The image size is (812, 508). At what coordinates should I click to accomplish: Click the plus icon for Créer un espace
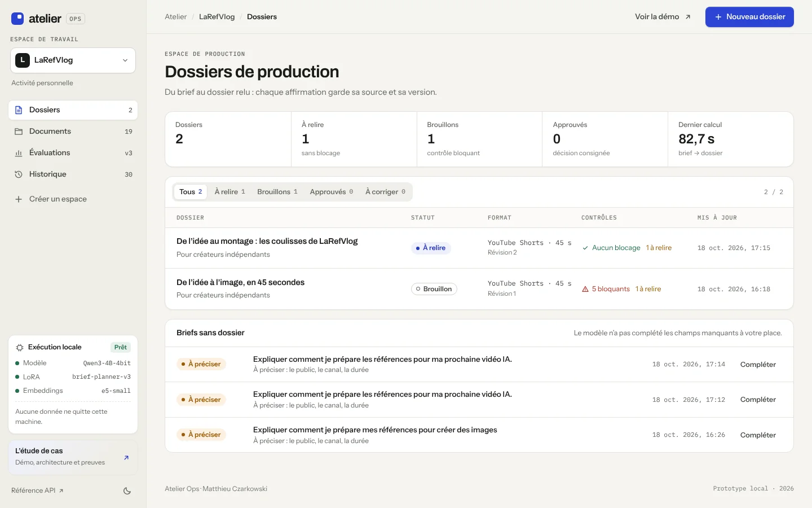[19, 199]
